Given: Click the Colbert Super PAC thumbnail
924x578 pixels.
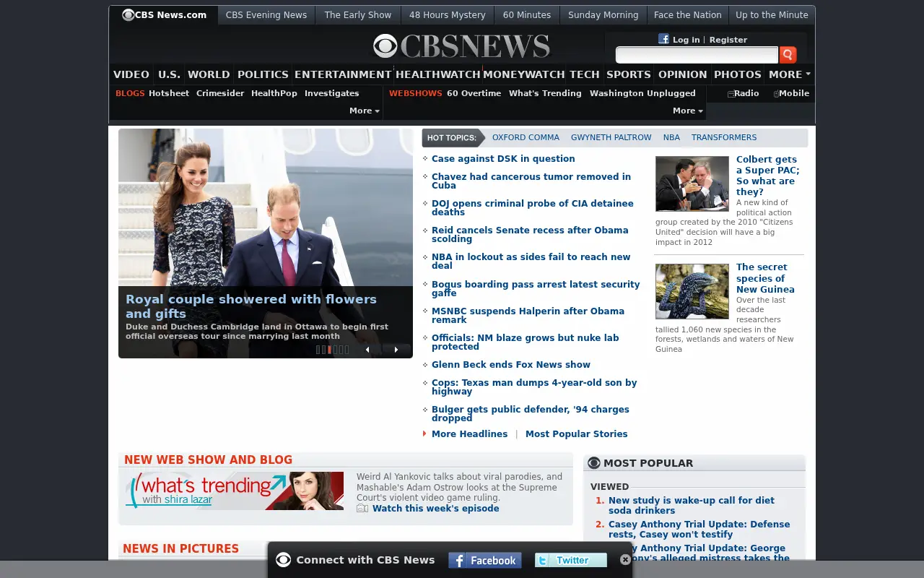Looking at the screenshot, I should tap(692, 184).
